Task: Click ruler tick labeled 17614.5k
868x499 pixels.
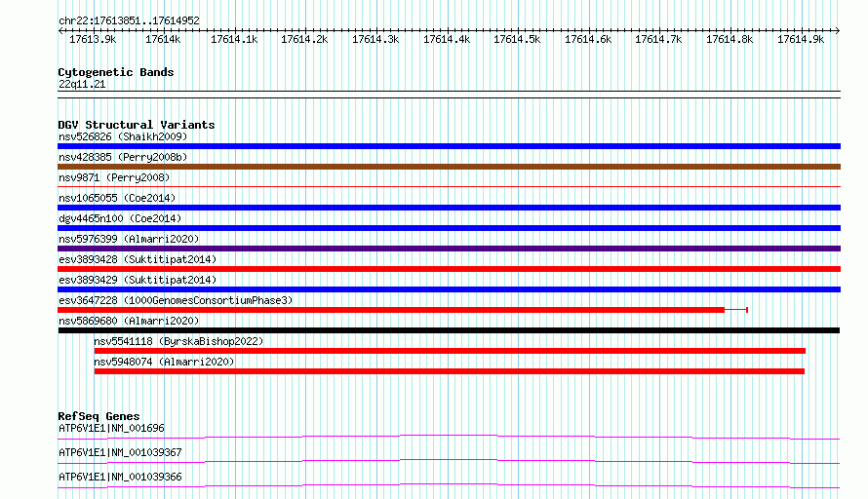Action: coord(517,39)
